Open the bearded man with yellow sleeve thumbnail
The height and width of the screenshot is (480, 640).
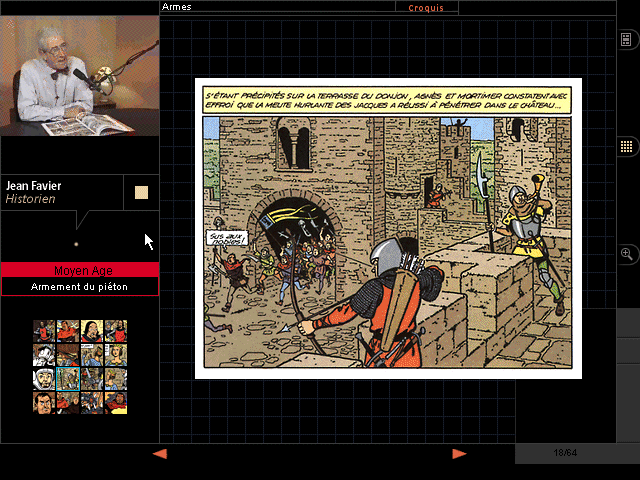pyautogui.click(x=116, y=403)
